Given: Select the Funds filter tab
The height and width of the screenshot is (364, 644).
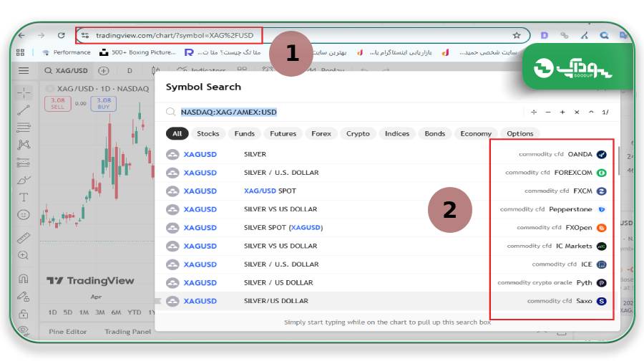Looking at the screenshot, I should (x=245, y=134).
